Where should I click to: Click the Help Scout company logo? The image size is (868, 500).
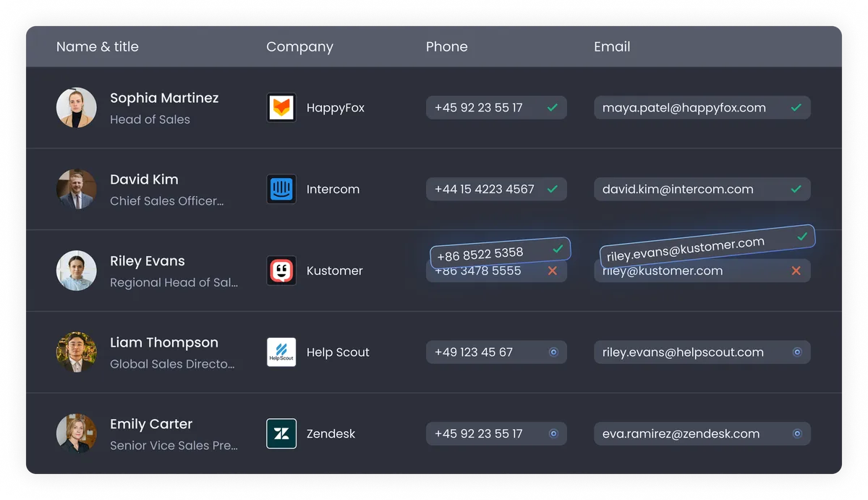[281, 352]
